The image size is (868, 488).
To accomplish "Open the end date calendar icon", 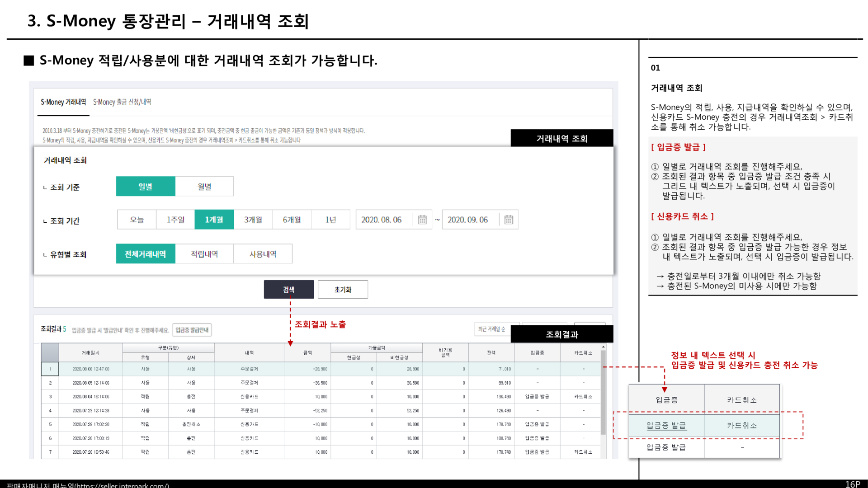I will 509,220.
